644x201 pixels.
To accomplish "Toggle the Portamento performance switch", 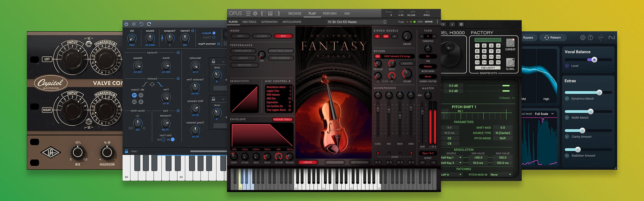I will (243, 51).
